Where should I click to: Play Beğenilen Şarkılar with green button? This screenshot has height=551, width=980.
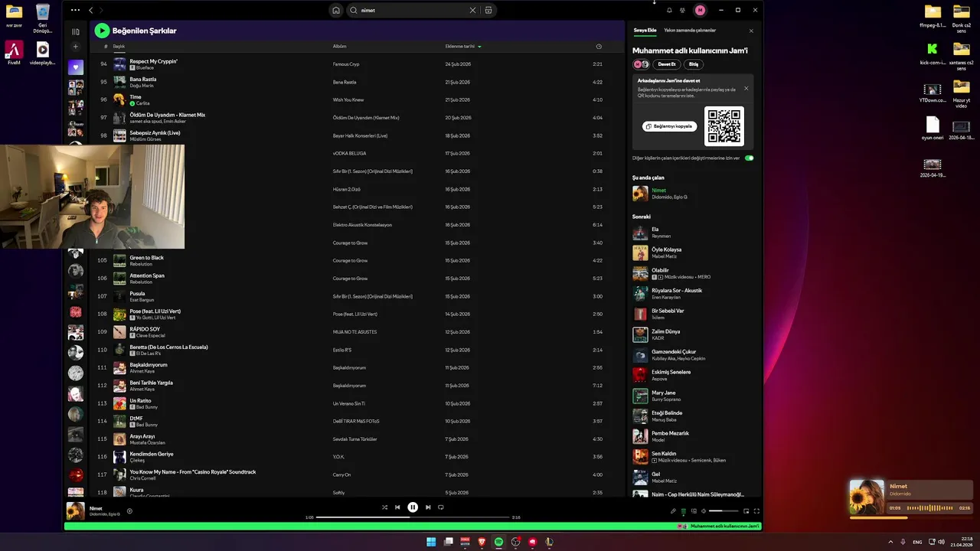point(102,31)
